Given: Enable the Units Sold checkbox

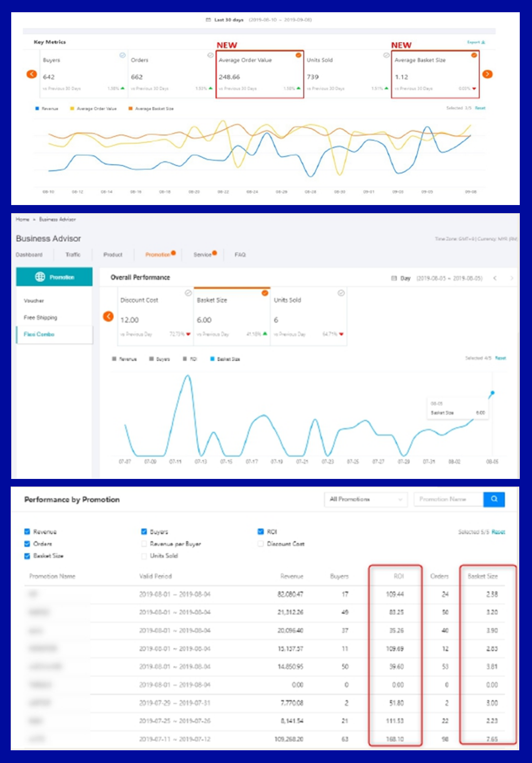Looking at the screenshot, I should [x=144, y=556].
